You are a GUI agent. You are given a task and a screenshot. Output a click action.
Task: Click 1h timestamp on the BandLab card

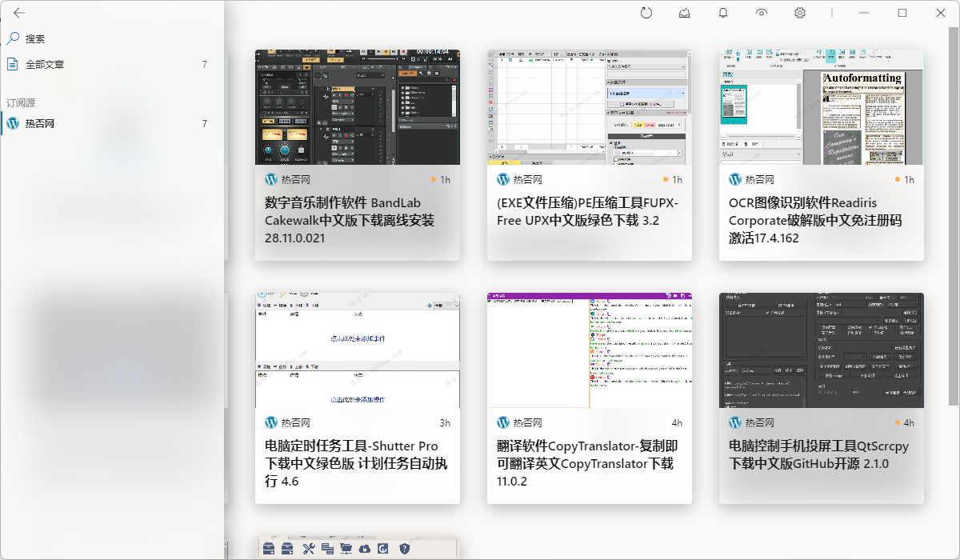[x=445, y=180]
